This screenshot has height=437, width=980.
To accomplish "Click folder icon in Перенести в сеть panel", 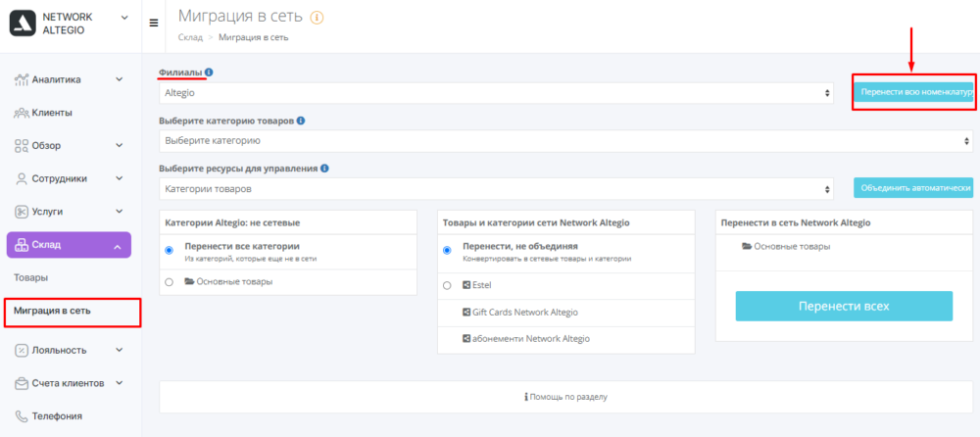I will (747, 246).
